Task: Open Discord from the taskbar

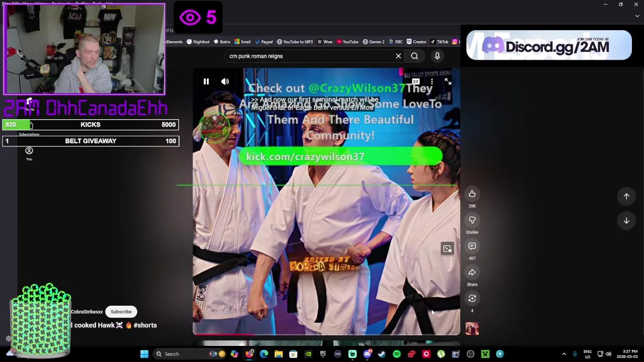Action: [x=367, y=354]
